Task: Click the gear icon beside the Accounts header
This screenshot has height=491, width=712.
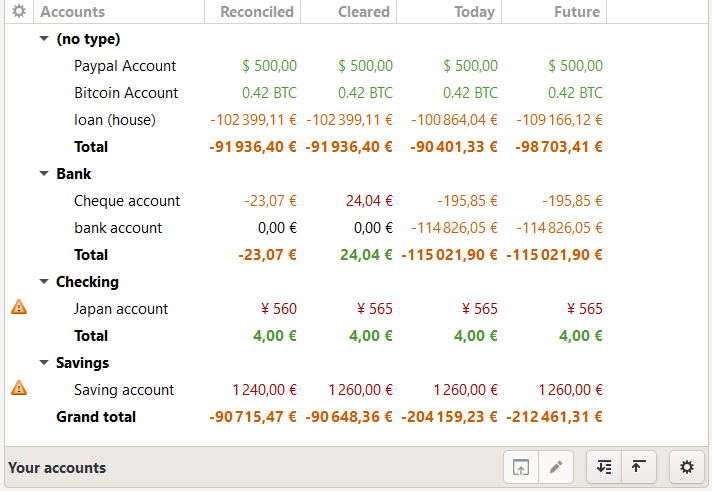Action: [19, 11]
